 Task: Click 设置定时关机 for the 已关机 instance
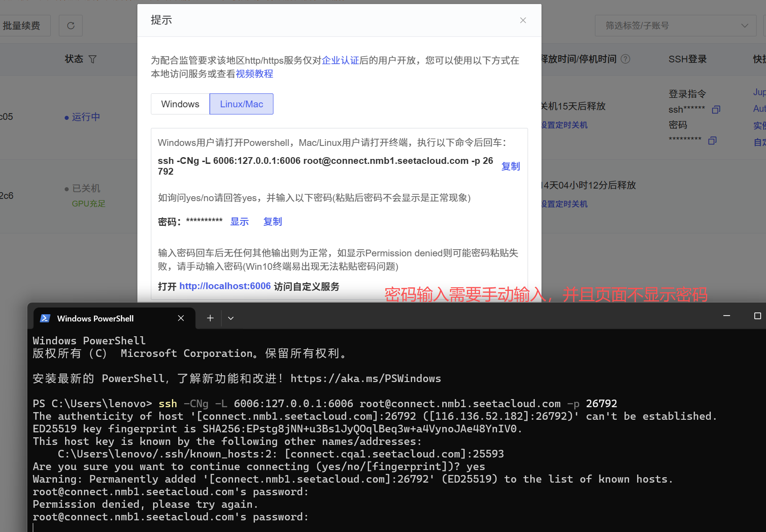point(564,204)
